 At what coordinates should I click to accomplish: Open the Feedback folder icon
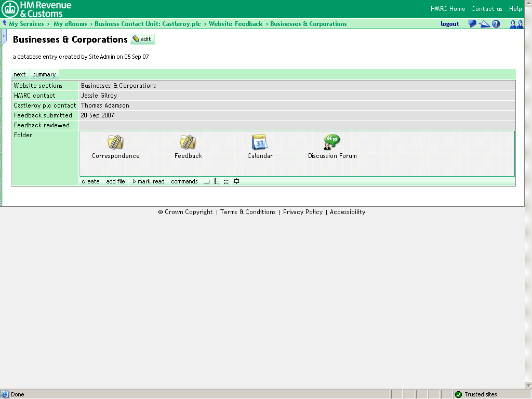pos(188,142)
